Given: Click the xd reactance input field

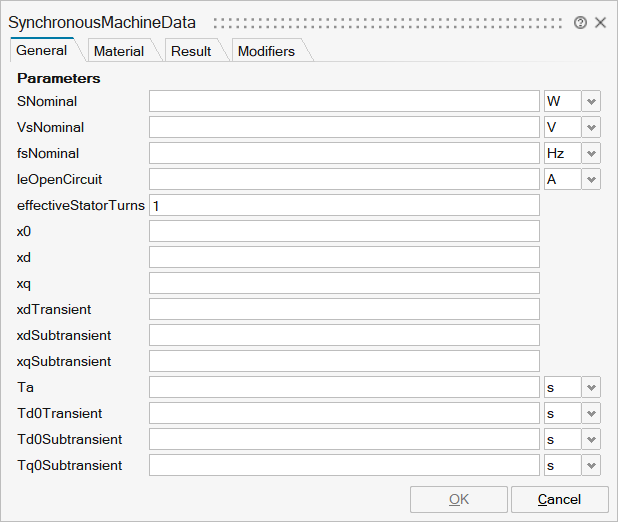Looking at the screenshot, I should tap(344, 257).
